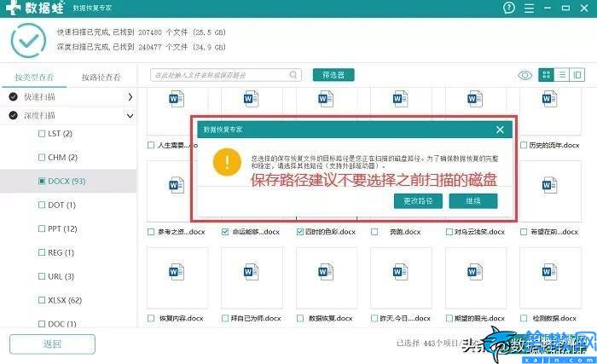Toggle the eye preview icon
The height and width of the screenshot is (364, 597).
[x=525, y=75]
